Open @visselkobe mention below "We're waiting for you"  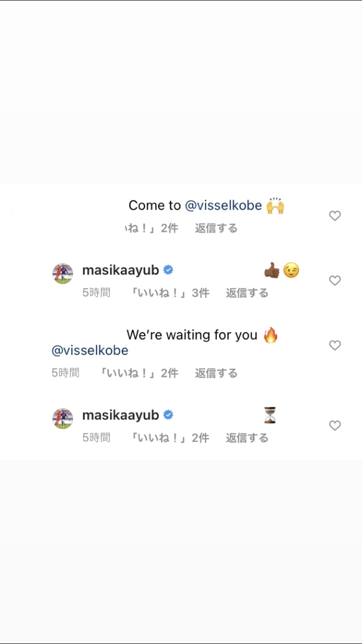(90, 350)
